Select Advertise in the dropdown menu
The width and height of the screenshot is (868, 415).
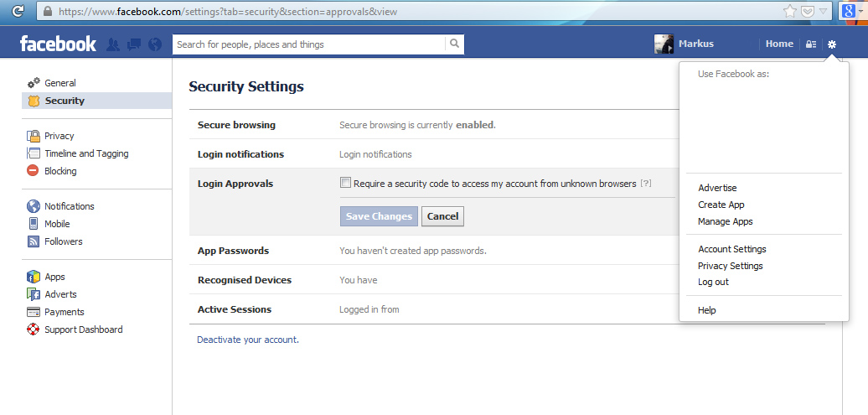717,188
